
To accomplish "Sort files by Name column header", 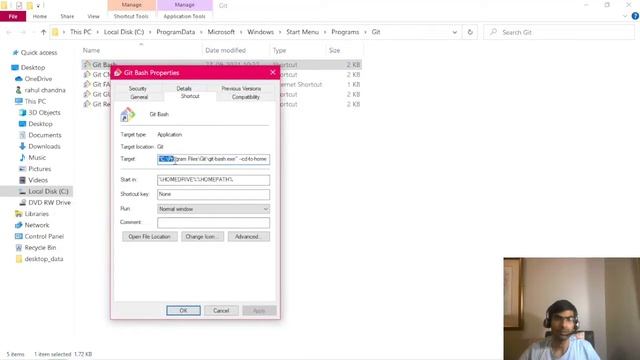I will (91, 50).
